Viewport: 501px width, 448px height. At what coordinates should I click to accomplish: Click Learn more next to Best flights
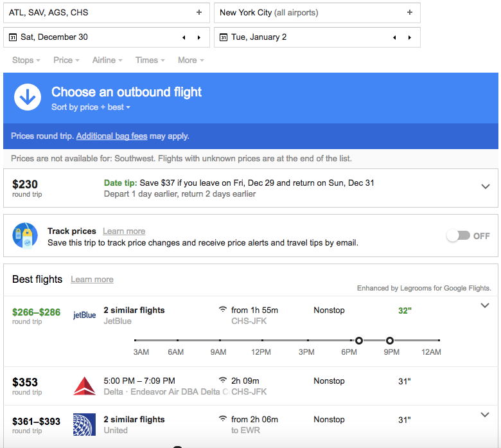(x=92, y=280)
